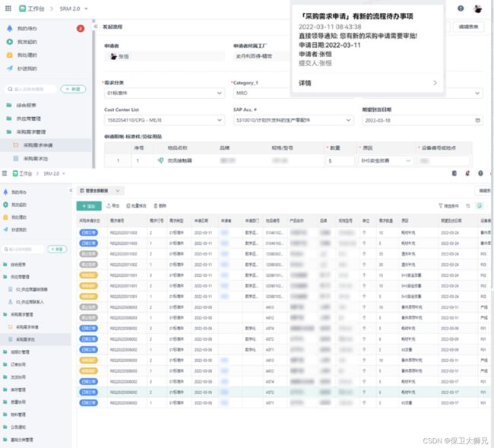Click the 采购申请状态 column header
The height and width of the screenshot is (448, 494).
coord(90,221)
